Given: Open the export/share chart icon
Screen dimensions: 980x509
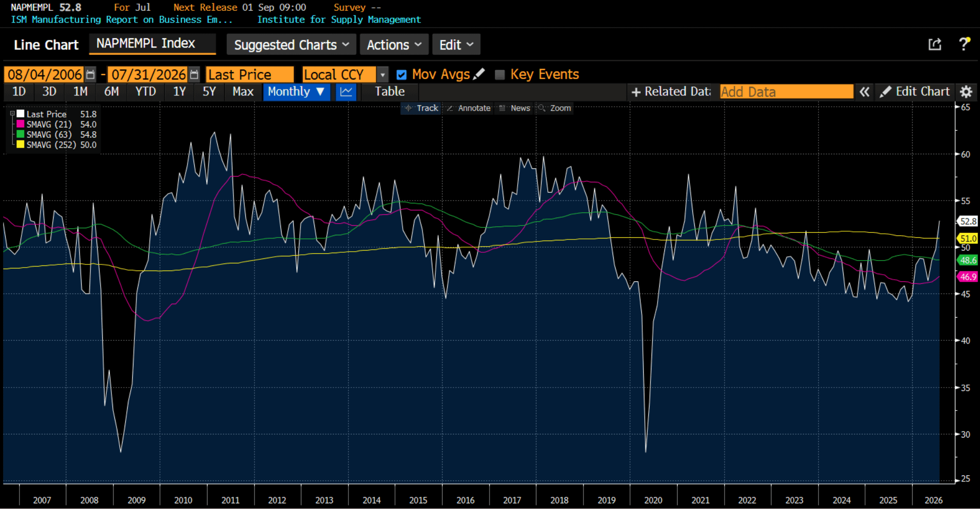Looking at the screenshot, I should pos(935,44).
